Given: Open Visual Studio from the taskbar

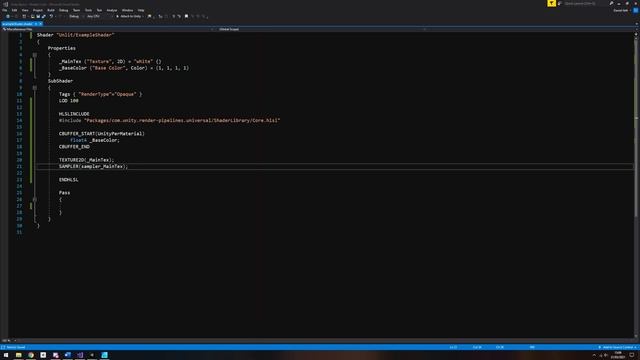Looking at the screenshot, I should pos(80,355).
